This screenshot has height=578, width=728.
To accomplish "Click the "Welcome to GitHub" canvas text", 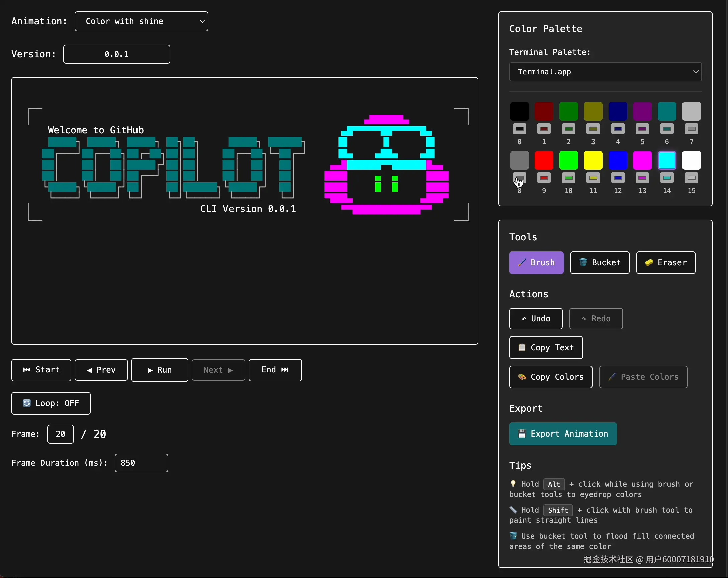I will coord(96,130).
